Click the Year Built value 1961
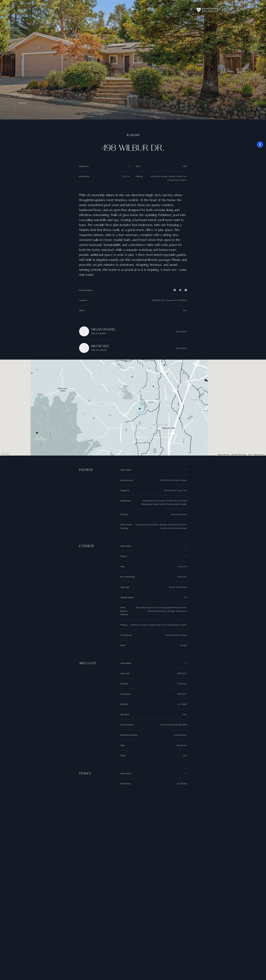 pos(184,714)
